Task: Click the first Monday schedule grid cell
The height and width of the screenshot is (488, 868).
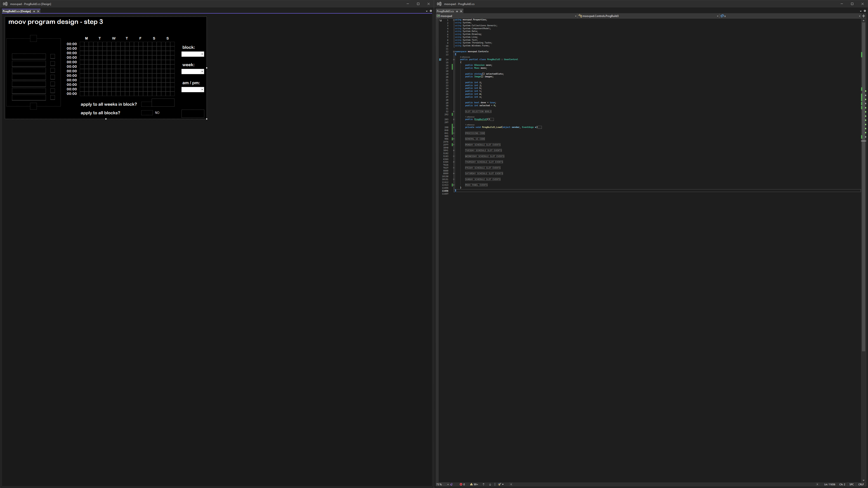Action: (x=82, y=44)
